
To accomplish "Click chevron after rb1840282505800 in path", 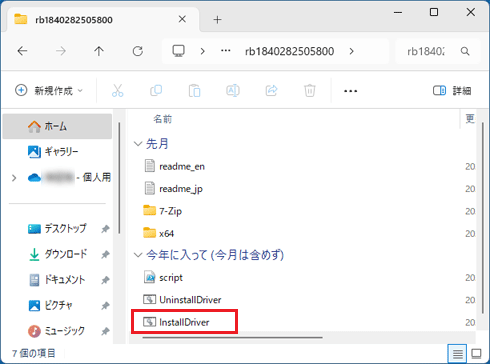I will pyautogui.click(x=351, y=51).
